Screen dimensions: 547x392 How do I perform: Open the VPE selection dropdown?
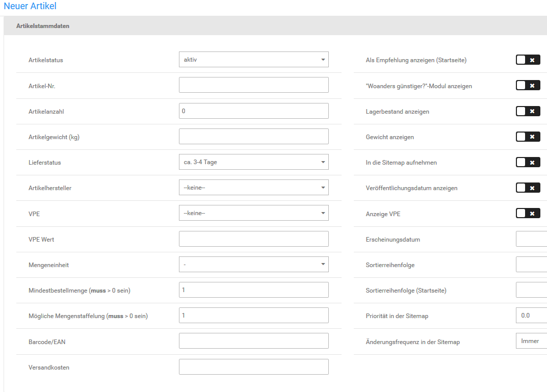tap(253, 213)
